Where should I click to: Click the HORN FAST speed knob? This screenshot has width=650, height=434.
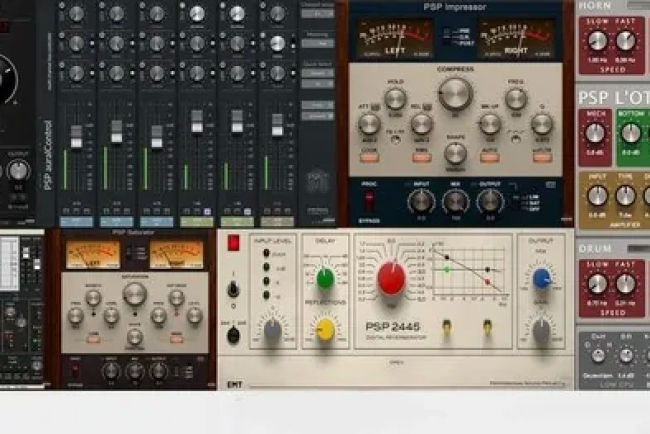point(626,40)
